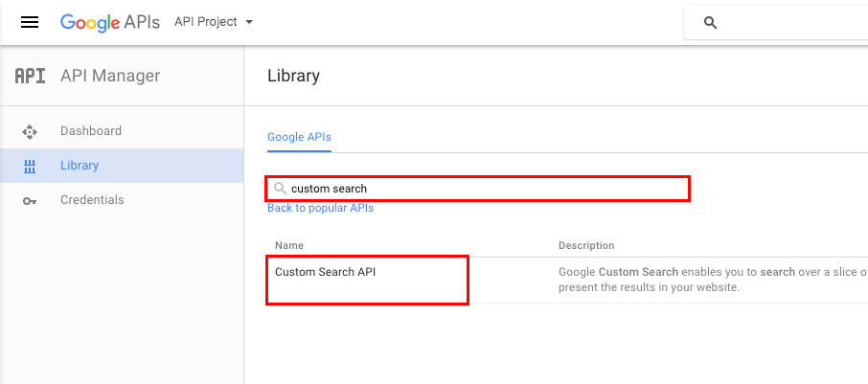The height and width of the screenshot is (384, 868).
Task: Open the hamburger navigation menu
Action: coord(30,22)
